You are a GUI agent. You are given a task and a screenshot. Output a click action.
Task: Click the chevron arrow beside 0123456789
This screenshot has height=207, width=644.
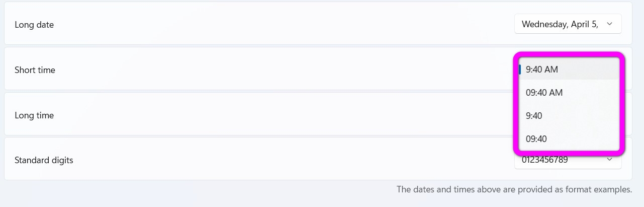[609, 160]
